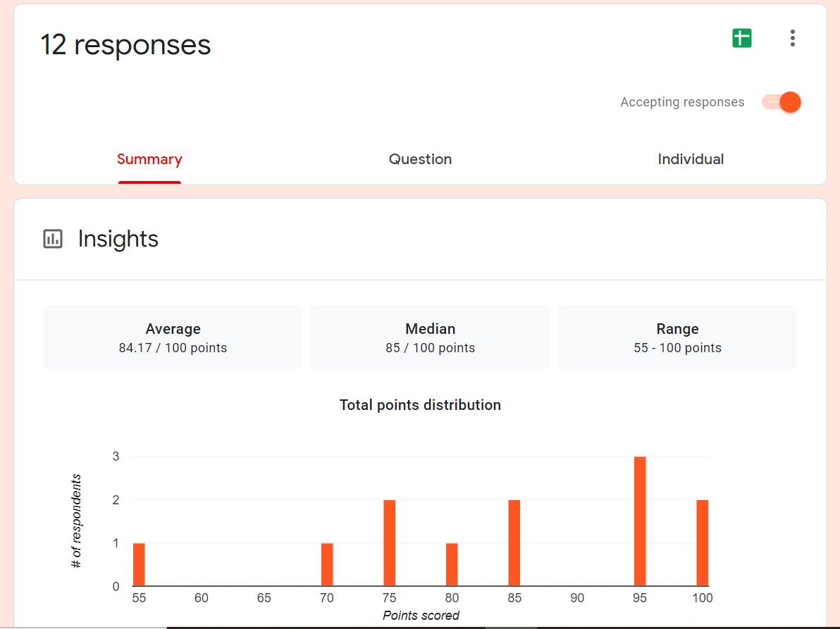This screenshot has width=840, height=629.
Task: Open the Individual responses tab
Action: [691, 159]
